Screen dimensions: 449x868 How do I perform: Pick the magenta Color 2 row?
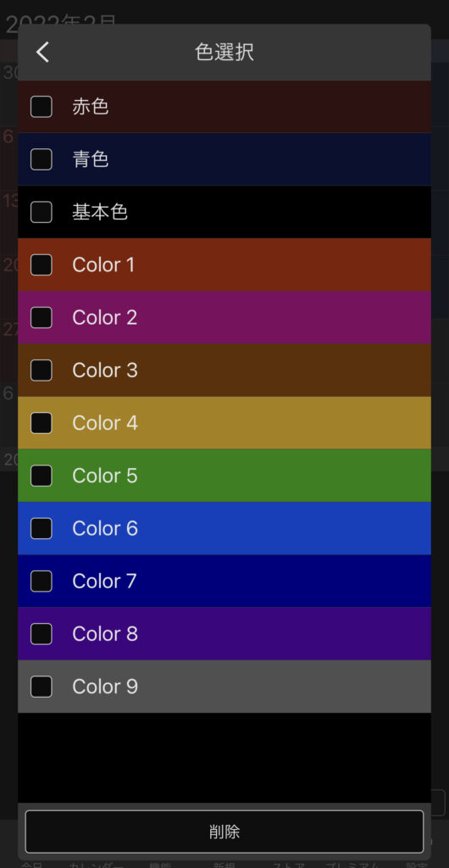[x=224, y=317]
